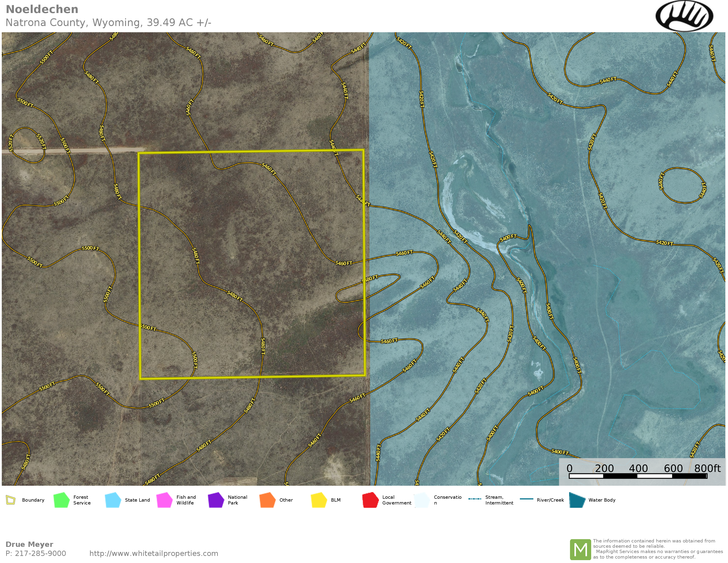The height and width of the screenshot is (563, 728).
Task: Click the yellow BLM legend icon
Action: [319, 500]
